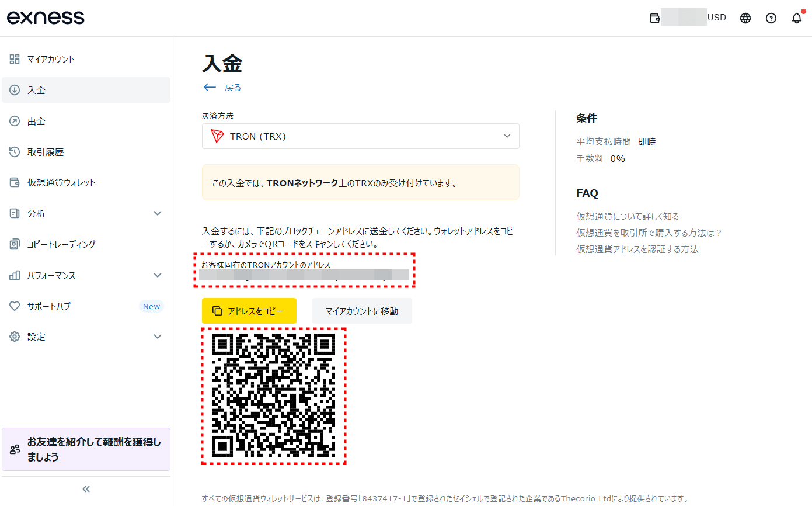Open the help question mark icon

[x=771, y=18]
